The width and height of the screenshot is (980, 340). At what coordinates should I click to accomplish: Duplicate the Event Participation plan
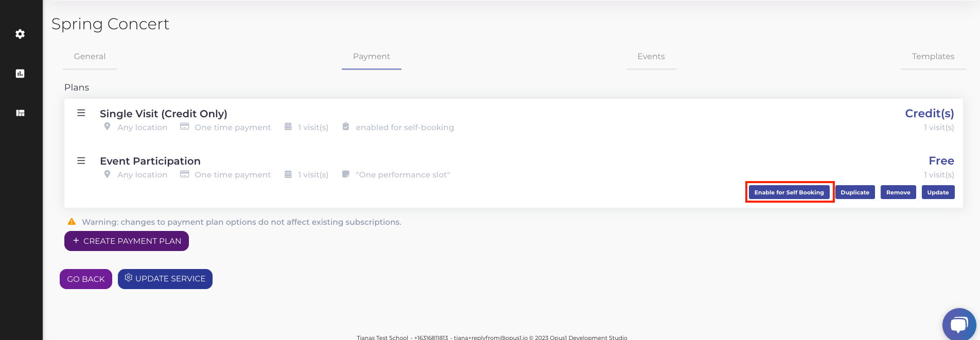coord(854,192)
